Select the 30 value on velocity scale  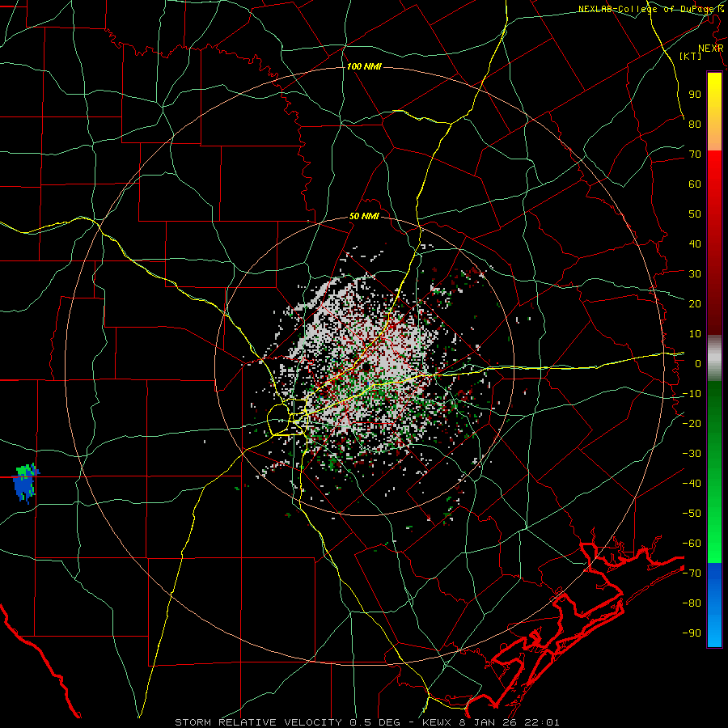(x=695, y=274)
